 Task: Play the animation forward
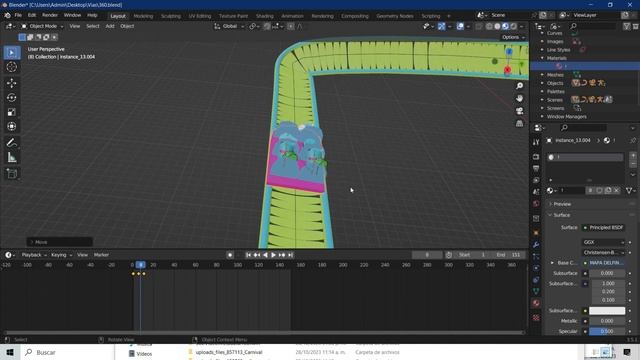click(x=273, y=255)
